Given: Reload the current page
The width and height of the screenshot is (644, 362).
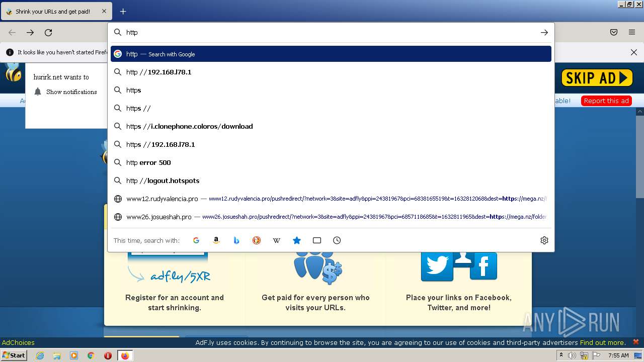Looking at the screenshot, I should [48, 32].
